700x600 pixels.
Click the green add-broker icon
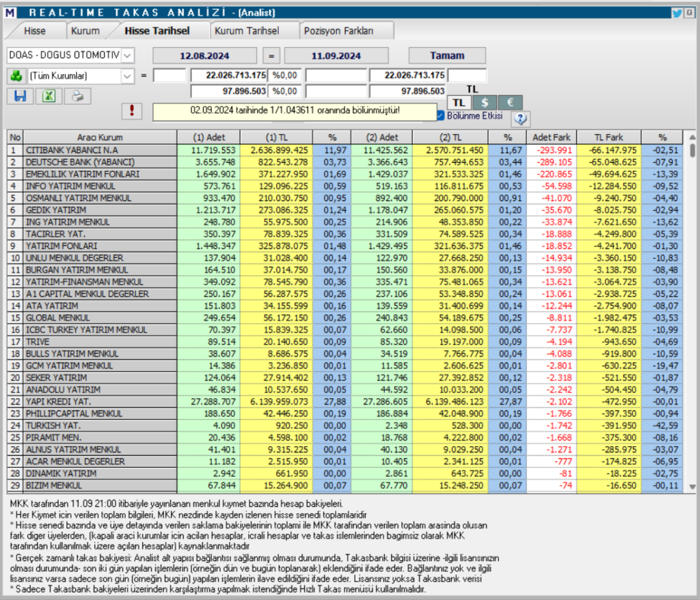[16, 75]
